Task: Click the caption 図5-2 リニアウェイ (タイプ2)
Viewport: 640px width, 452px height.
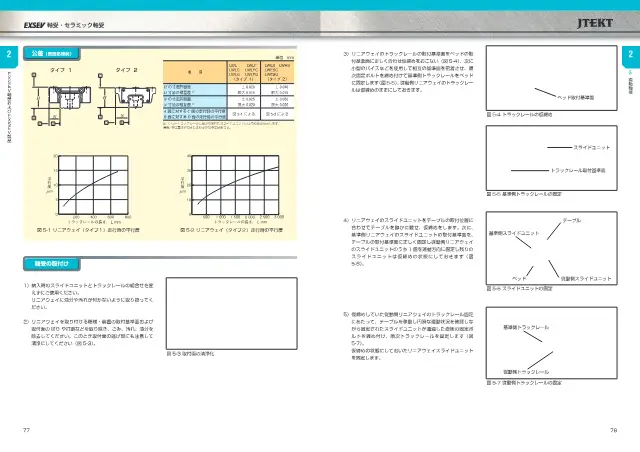Action: (231, 230)
